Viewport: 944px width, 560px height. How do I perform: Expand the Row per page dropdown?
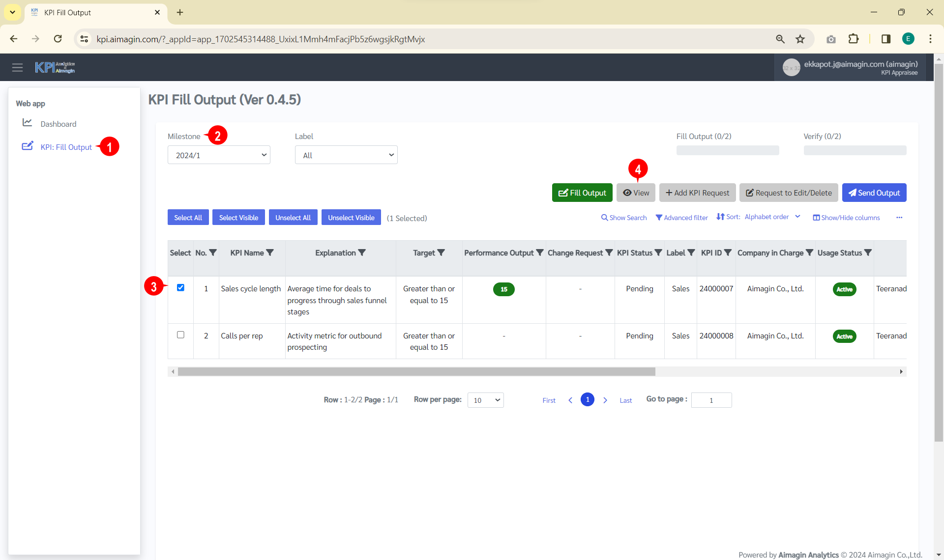(x=485, y=400)
